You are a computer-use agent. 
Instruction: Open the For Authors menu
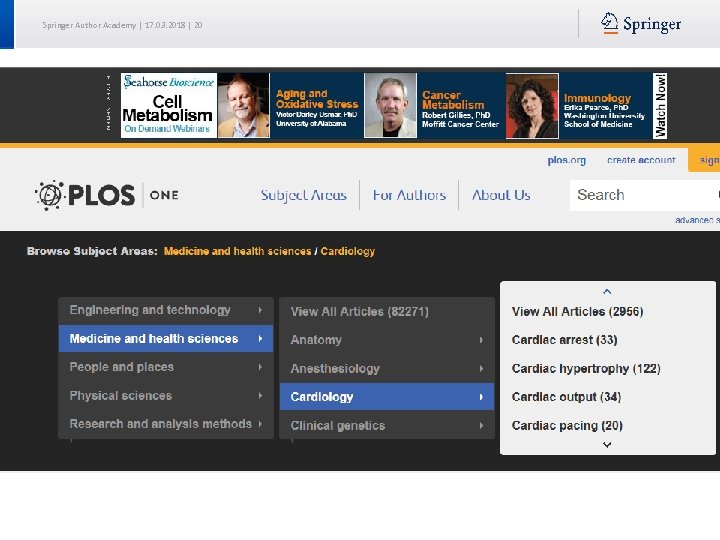[409, 195]
